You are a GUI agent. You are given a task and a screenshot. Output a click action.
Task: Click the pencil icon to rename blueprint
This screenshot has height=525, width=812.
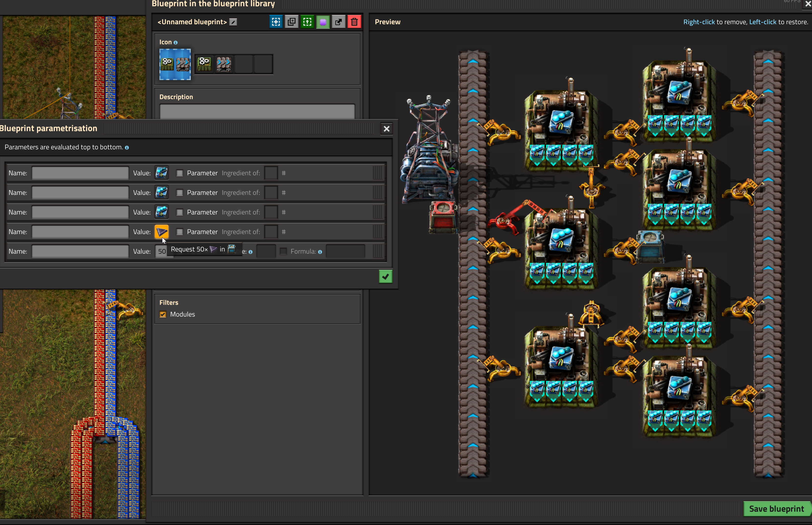[x=233, y=22]
